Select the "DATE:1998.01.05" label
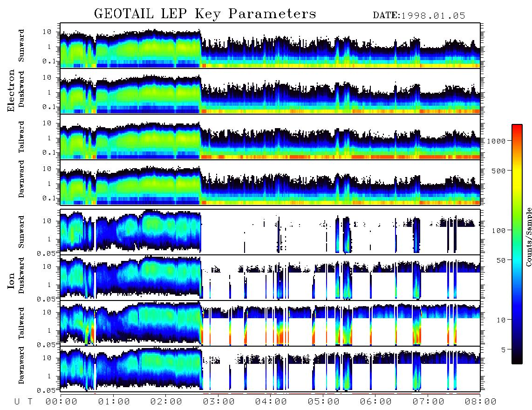532x410 pixels. [x=419, y=15]
